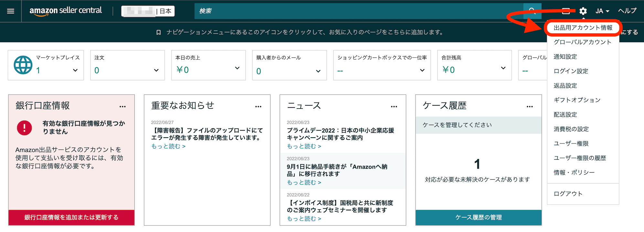Expand the 本日の売上 dropdown chevron
The height and width of the screenshot is (232, 644).
coord(237,68)
